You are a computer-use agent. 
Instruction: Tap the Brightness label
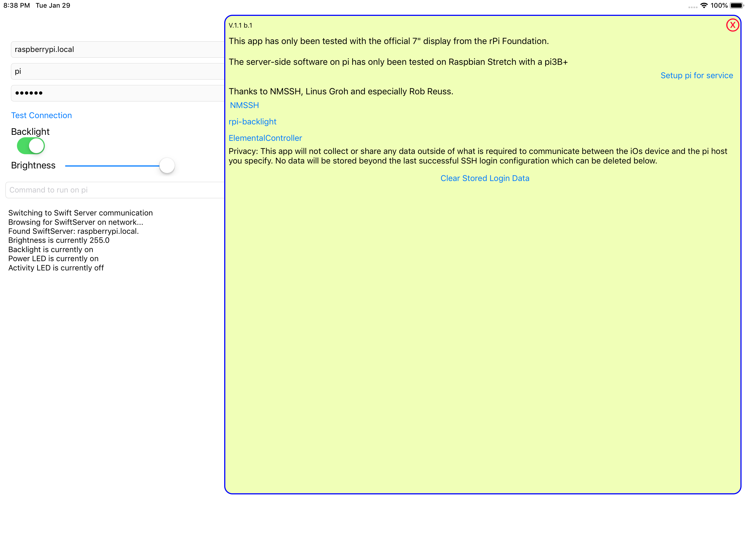(33, 165)
